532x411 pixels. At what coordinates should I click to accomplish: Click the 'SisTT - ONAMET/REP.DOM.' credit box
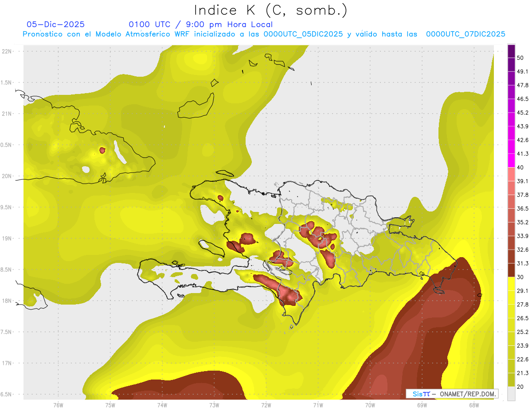[x=452, y=394]
